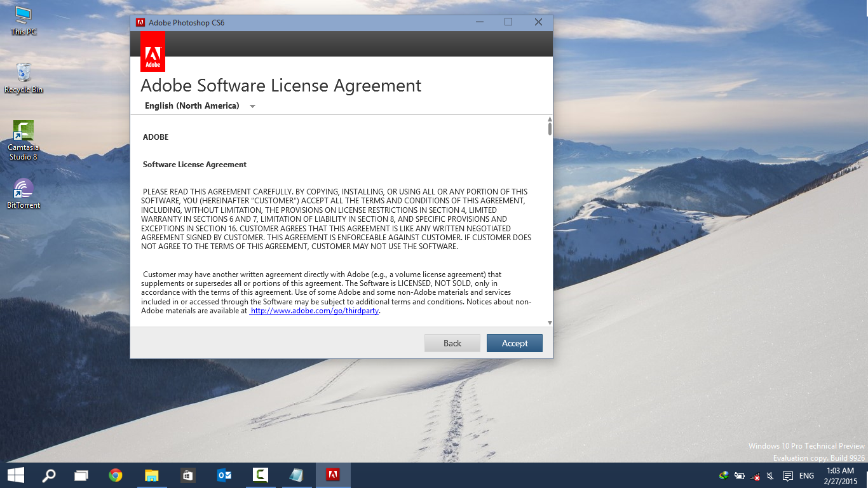The image size is (868, 488).
Task: Click the license scrollbar up arrow
Action: tap(550, 119)
